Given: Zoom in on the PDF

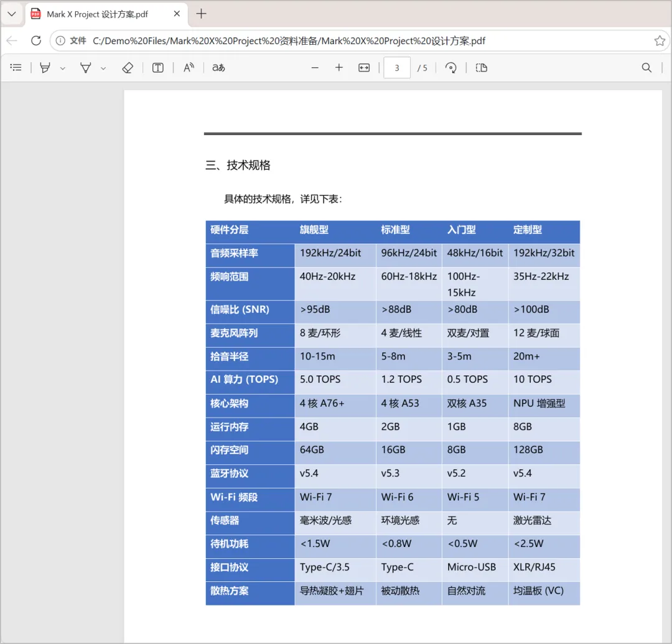Looking at the screenshot, I should [339, 68].
